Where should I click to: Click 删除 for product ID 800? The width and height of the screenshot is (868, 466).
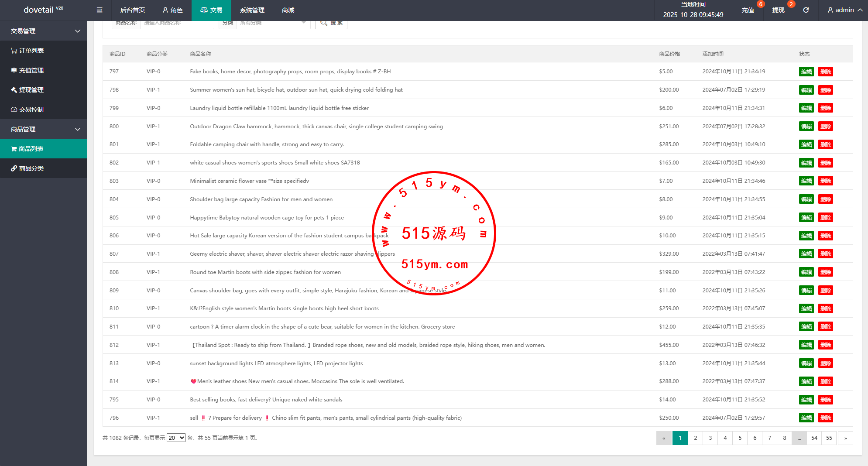click(x=825, y=127)
